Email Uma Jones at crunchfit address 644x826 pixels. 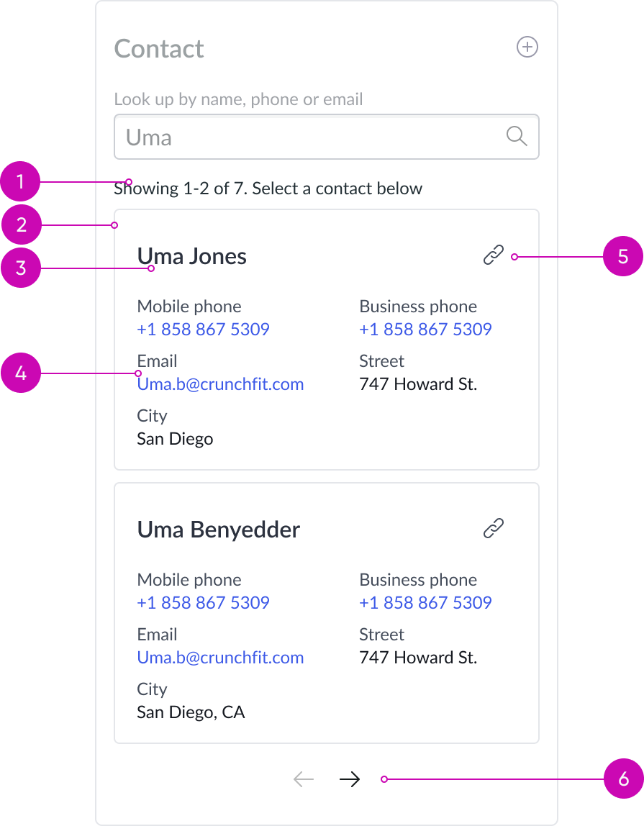click(x=220, y=384)
